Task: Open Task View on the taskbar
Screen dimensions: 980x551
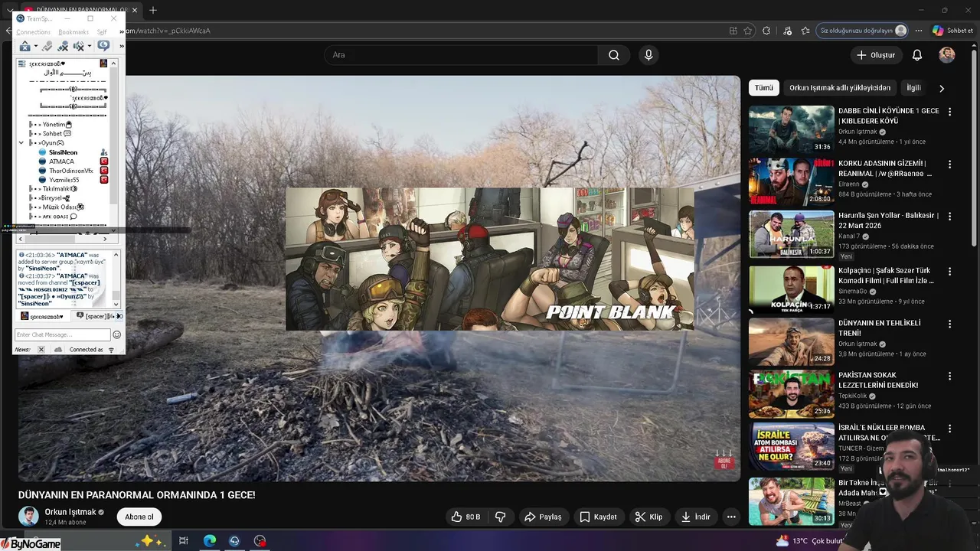Action: (x=184, y=541)
